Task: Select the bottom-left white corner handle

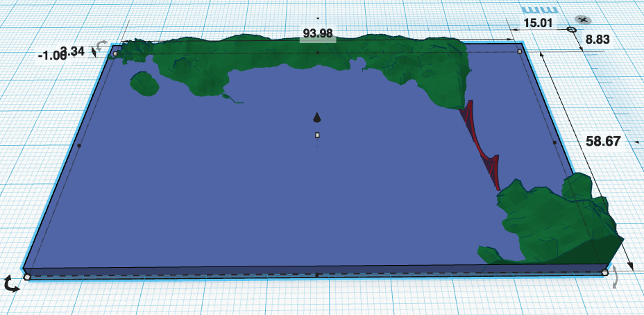Action: 27,277
